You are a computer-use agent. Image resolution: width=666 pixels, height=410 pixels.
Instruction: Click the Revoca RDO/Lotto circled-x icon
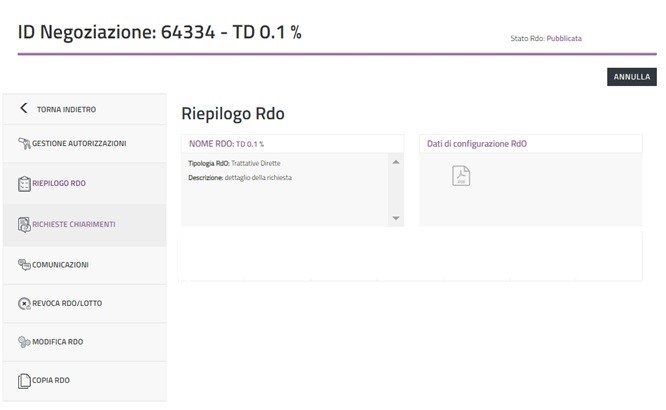24,303
